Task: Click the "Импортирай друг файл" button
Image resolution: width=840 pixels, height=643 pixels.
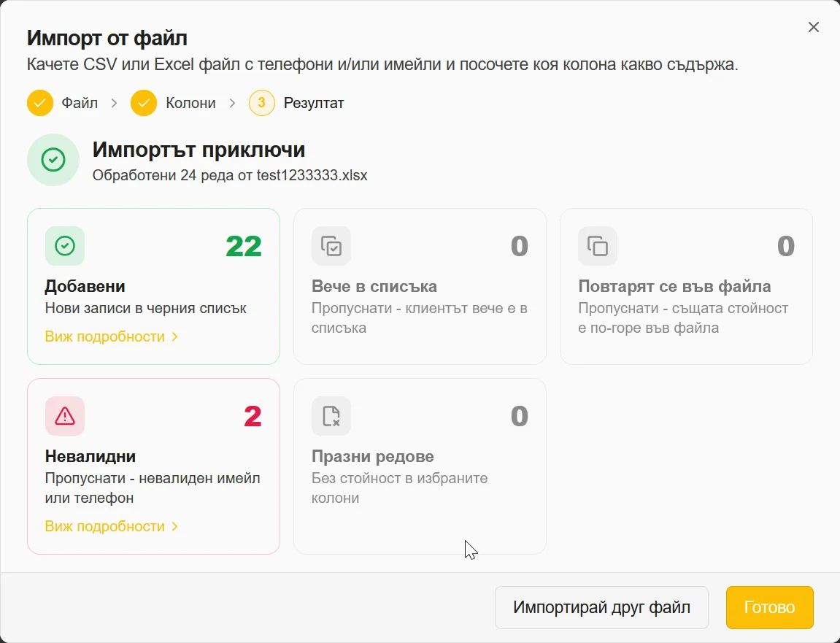Action: [x=601, y=608]
